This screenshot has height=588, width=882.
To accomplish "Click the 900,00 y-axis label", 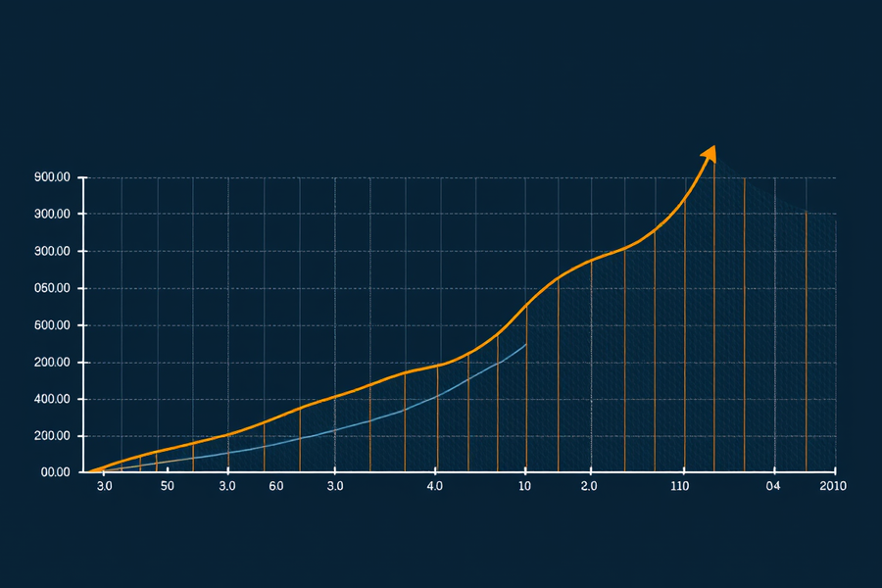I will pyautogui.click(x=52, y=177).
